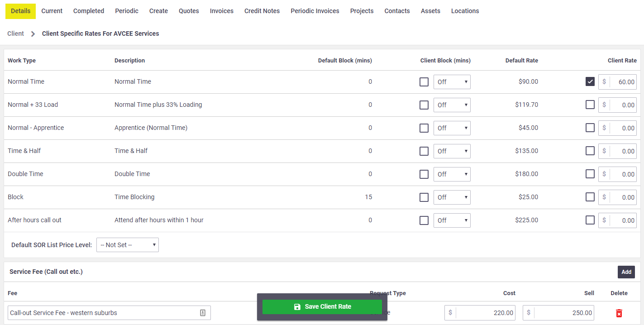The image size is (644, 325).
Task: Edit the Client Rate amount for Time & Half
Action: tap(617, 151)
